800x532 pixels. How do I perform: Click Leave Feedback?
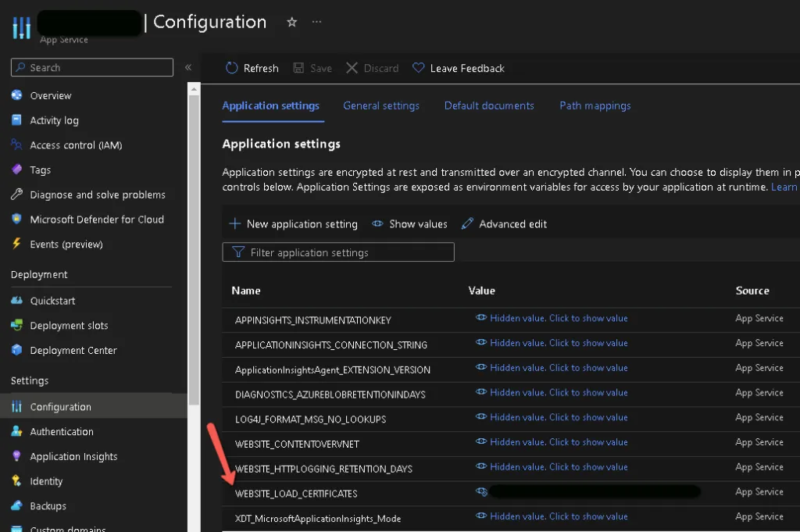tap(458, 68)
